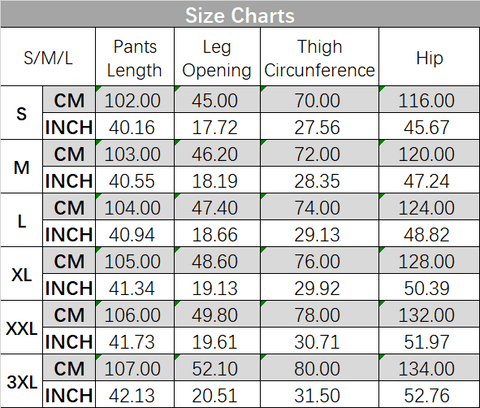Click the 3XL size row label
The image size is (480, 408).
(x=22, y=381)
